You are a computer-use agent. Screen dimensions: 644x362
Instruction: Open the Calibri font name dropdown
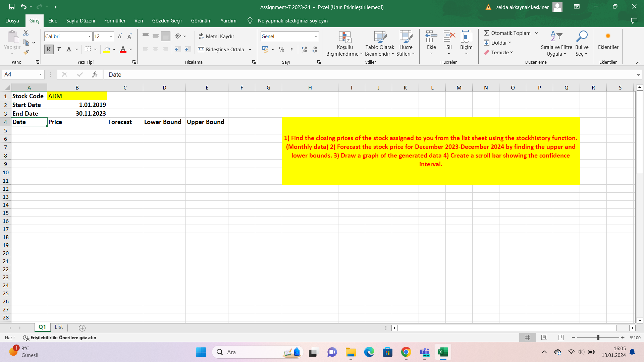pos(90,36)
